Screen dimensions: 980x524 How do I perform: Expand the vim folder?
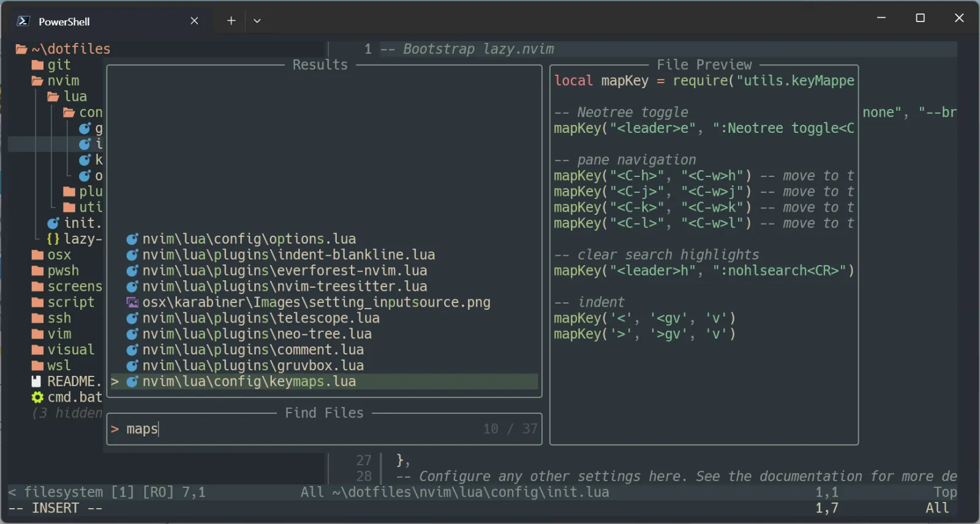pyautogui.click(x=51, y=334)
